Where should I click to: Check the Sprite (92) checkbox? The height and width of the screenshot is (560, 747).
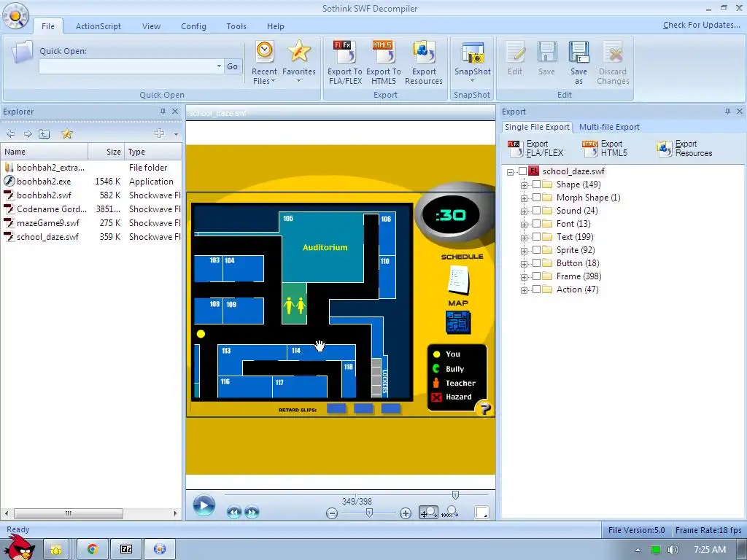point(536,250)
